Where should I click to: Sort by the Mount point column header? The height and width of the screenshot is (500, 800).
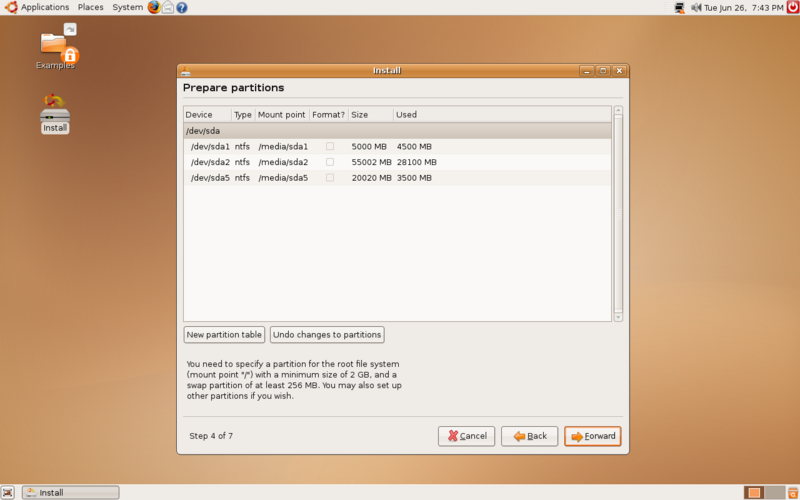pyautogui.click(x=282, y=115)
